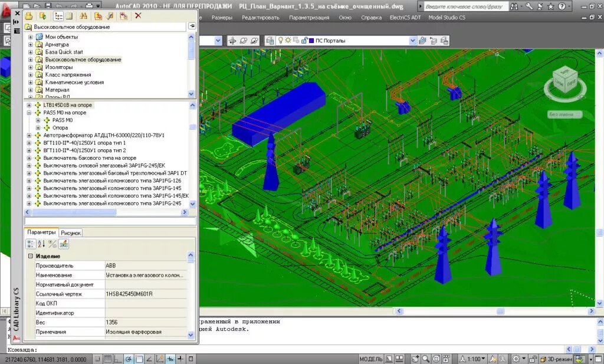
Task: Collapse the PASS M0 на опоре tree node
Action: tap(29, 112)
